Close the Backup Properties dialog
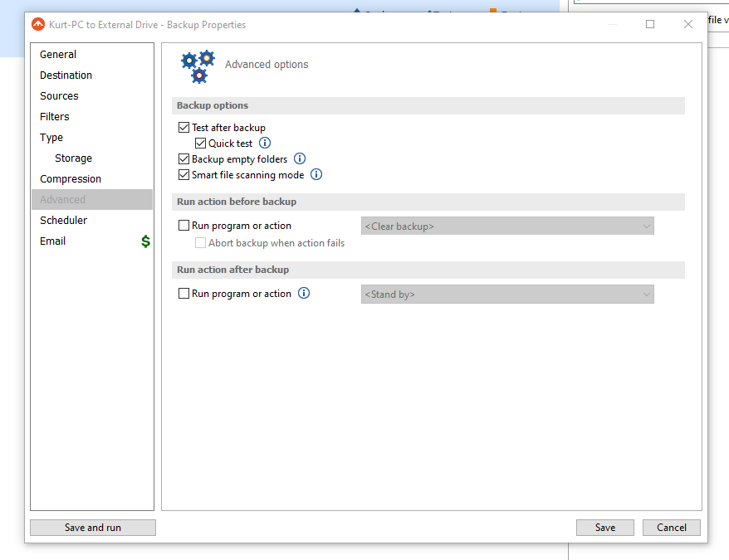729x560 pixels. pos(688,24)
